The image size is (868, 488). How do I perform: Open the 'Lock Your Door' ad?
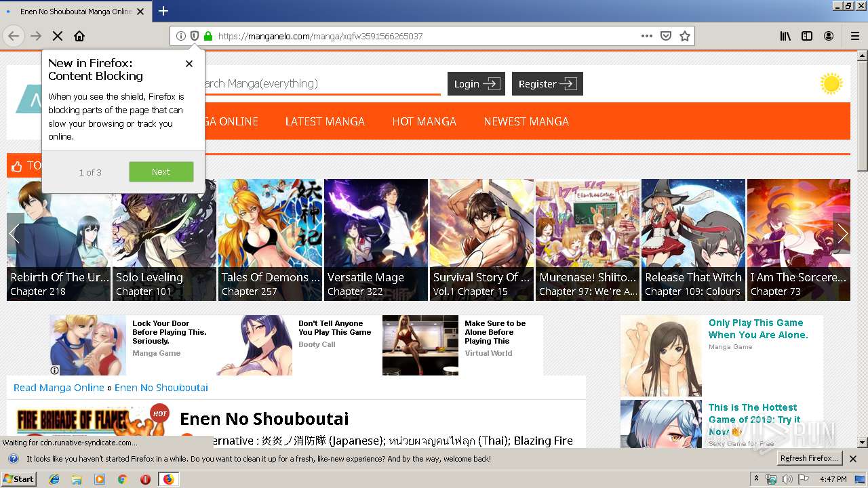tap(132, 345)
